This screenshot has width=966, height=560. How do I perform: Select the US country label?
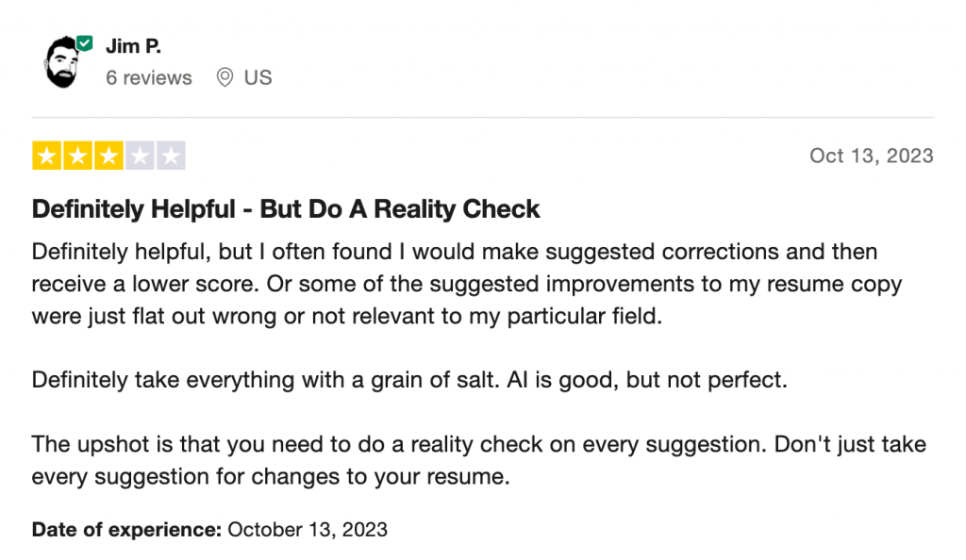258,78
